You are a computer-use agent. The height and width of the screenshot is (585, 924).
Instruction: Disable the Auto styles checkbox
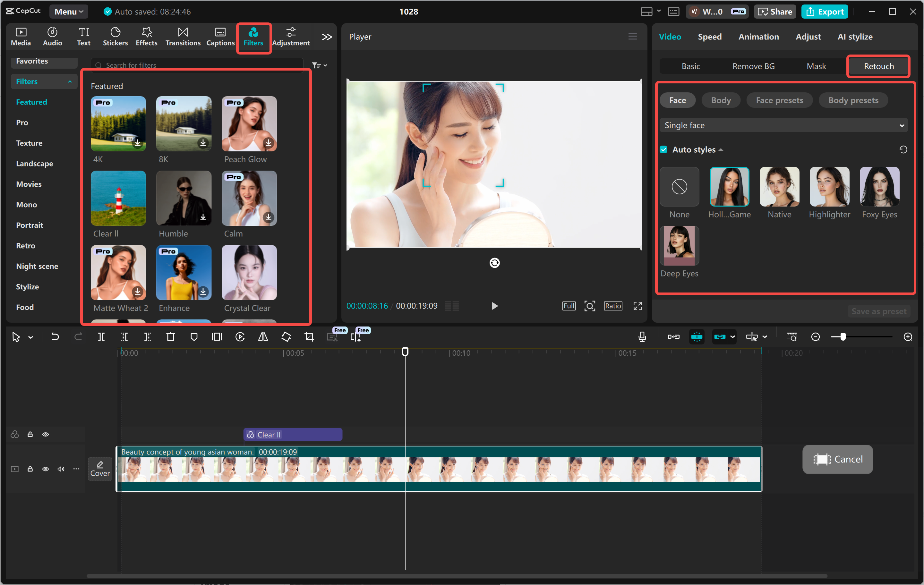pos(663,149)
